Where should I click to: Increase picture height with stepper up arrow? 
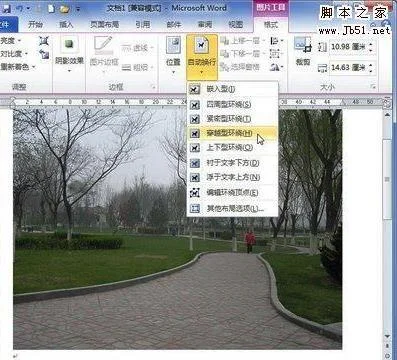tap(371, 44)
